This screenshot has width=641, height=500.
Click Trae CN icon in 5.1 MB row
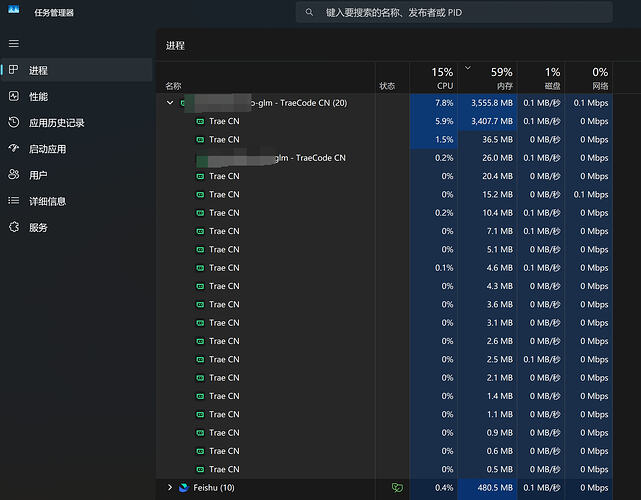pyautogui.click(x=200, y=249)
